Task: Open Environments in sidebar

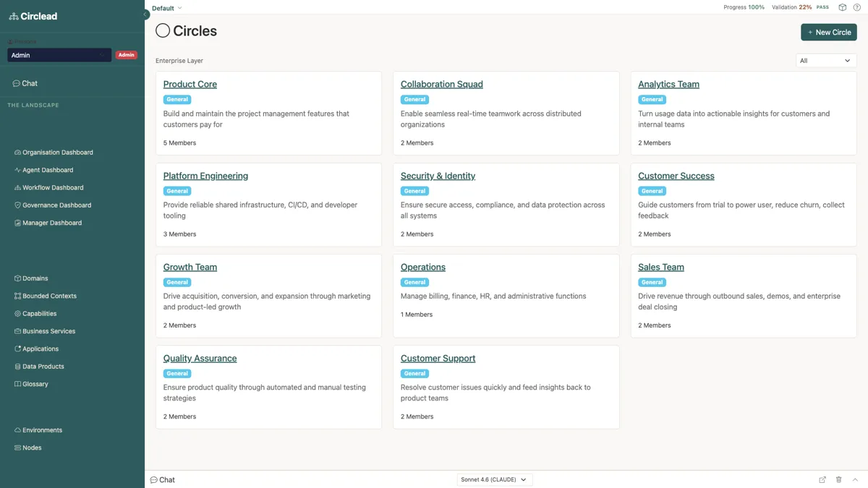Action: tap(38, 430)
